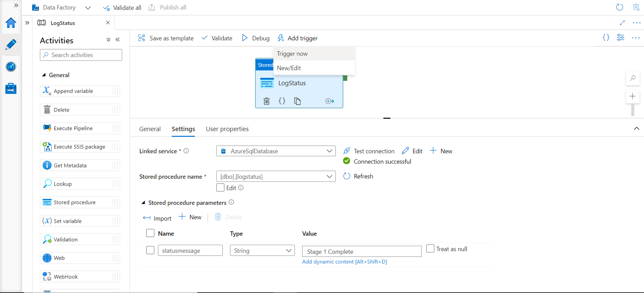The image size is (644, 293).
Task: Open the parameter Type String dropdown
Action: coord(262,251)
